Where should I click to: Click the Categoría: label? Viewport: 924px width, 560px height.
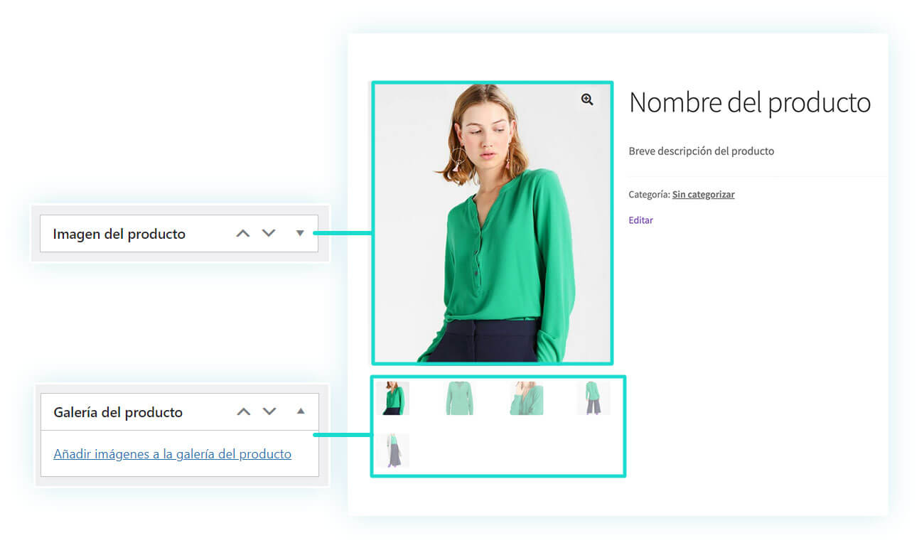click(x=649, y=195)
